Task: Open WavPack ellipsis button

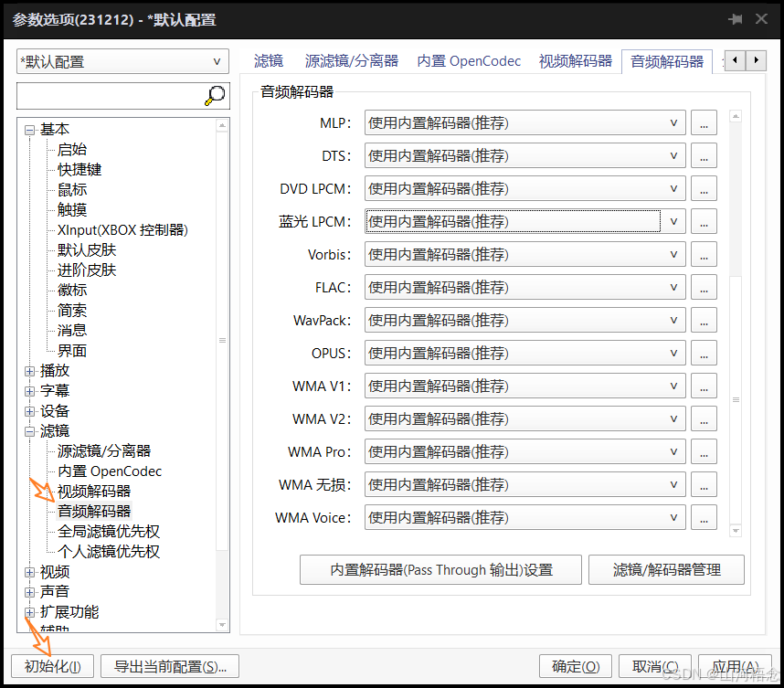Action: [x=704, y=321]
